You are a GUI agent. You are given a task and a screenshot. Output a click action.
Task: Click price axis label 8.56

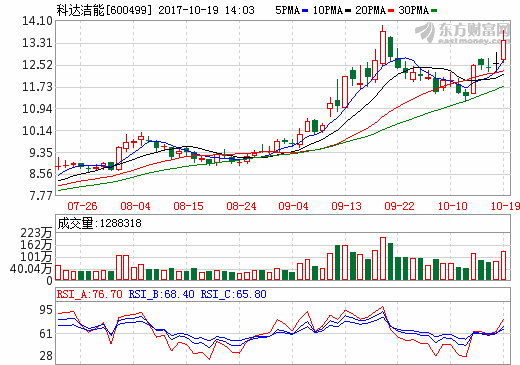(x=40, y=174)
